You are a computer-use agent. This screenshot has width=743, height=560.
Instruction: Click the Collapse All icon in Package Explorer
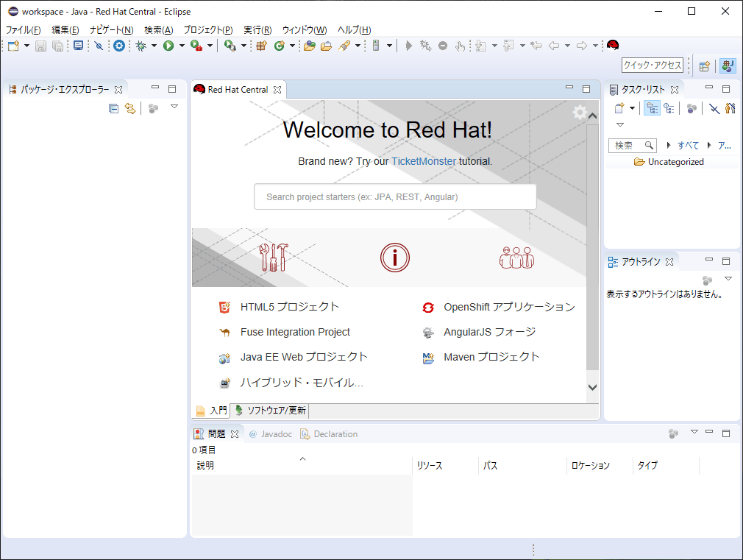pos(113,109)
